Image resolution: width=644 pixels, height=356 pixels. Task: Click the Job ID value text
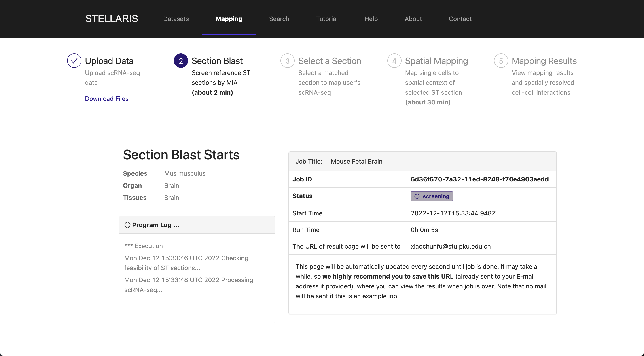pyautogui.click(x=480, y=179)
